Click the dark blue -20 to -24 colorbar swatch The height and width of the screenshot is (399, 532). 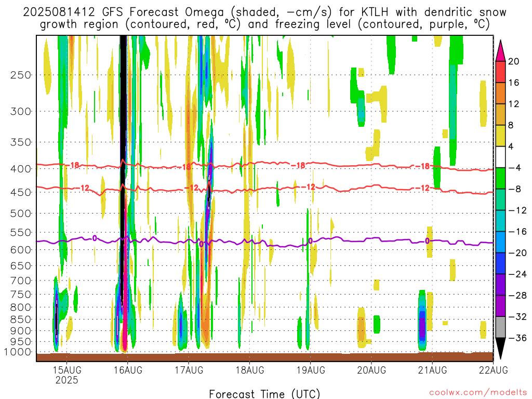pos(500,263)
